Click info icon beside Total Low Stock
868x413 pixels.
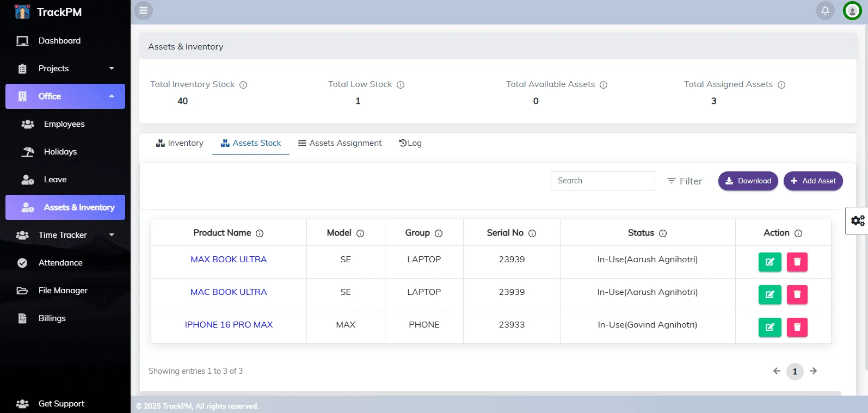[401, 85]
